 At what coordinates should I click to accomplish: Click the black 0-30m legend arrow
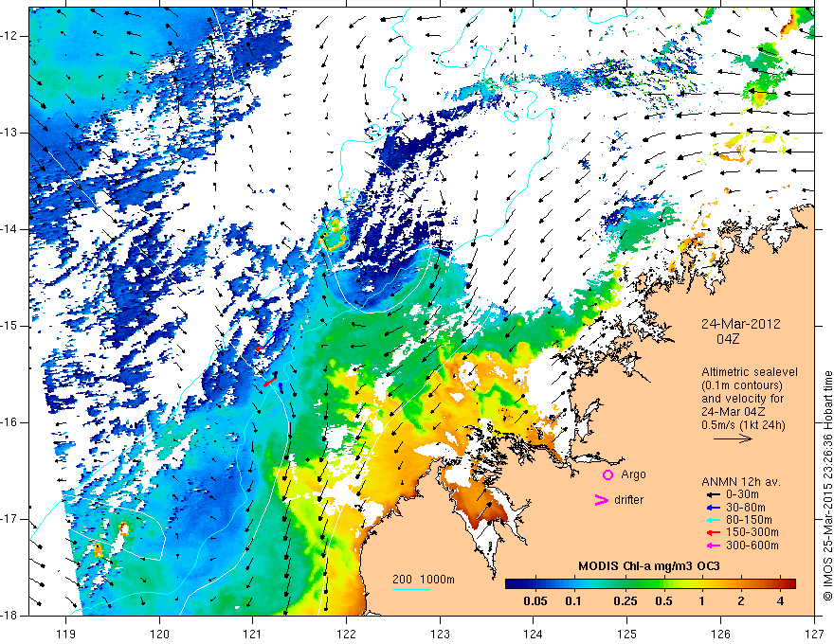[713, 494]
